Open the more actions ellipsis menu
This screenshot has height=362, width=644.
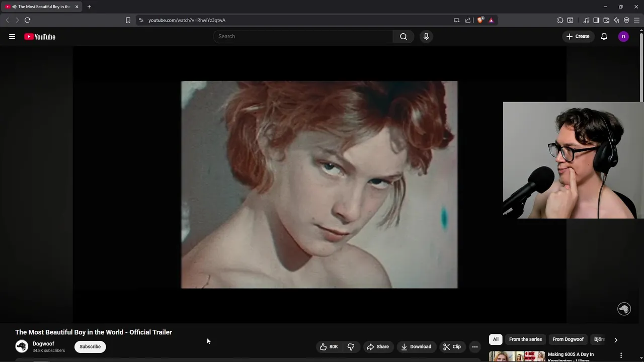click(475, 346)
